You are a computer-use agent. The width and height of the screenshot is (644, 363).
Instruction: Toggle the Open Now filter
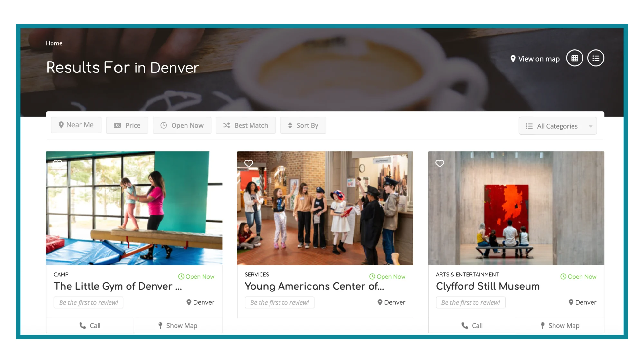coord(182,125)
